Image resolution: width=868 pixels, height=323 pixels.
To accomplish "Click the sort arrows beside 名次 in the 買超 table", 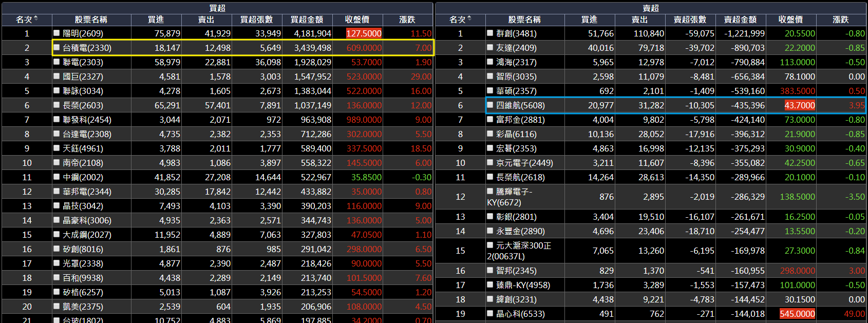I will [x=36, y=19].
